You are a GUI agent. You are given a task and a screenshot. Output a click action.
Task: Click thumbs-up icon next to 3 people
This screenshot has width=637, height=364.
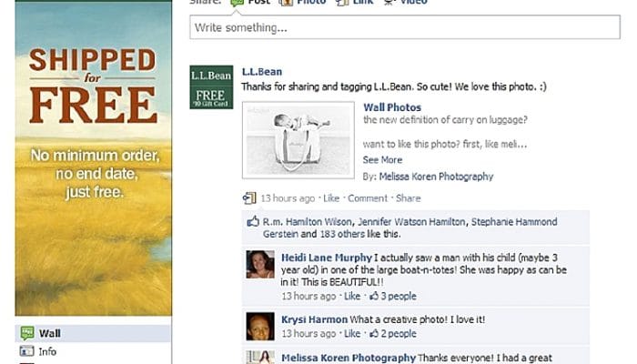pyautogui.click(x=374, y=296)
